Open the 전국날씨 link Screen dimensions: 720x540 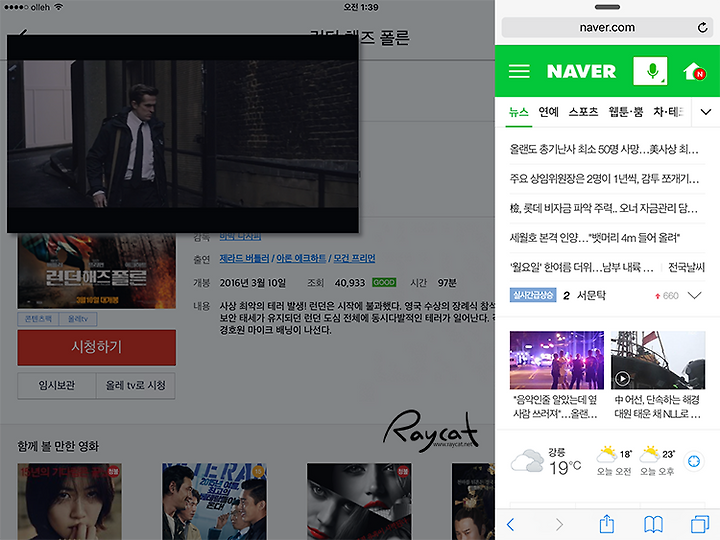686,267
